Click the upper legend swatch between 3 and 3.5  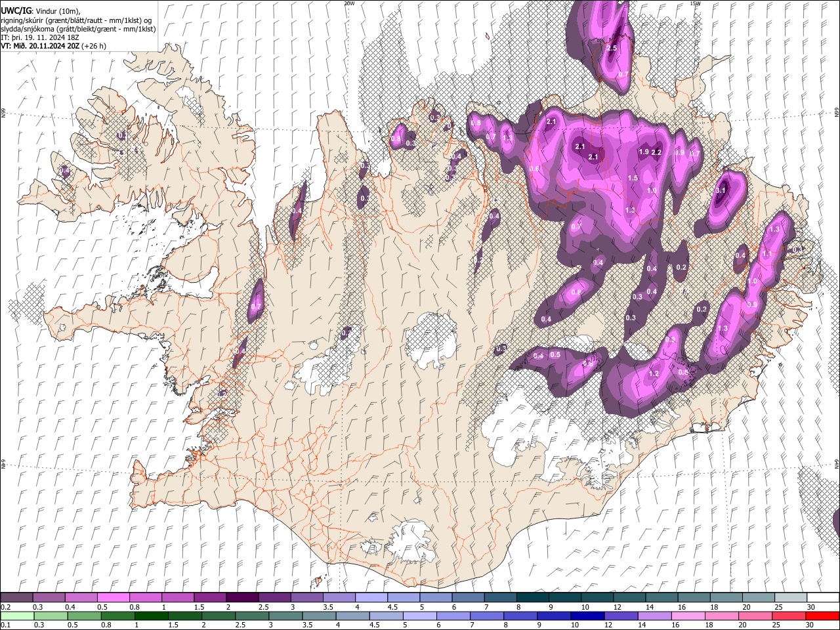[x=307, y=598]
